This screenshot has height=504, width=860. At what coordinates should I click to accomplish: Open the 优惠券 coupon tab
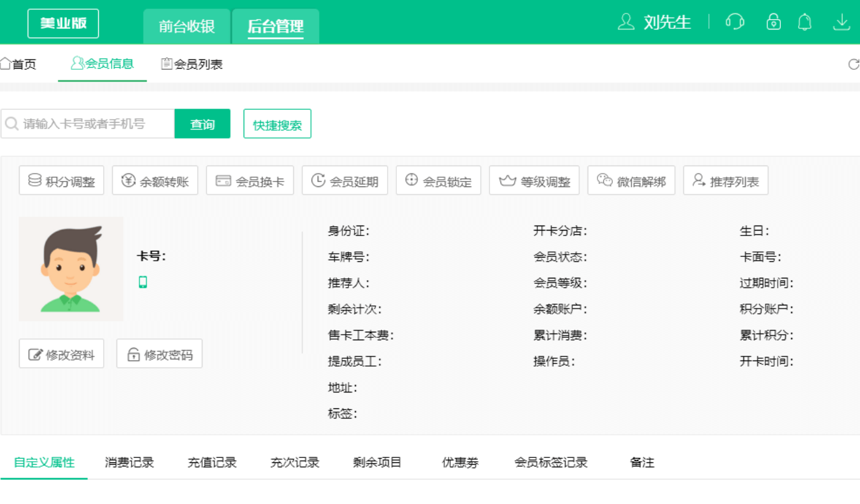459,462
